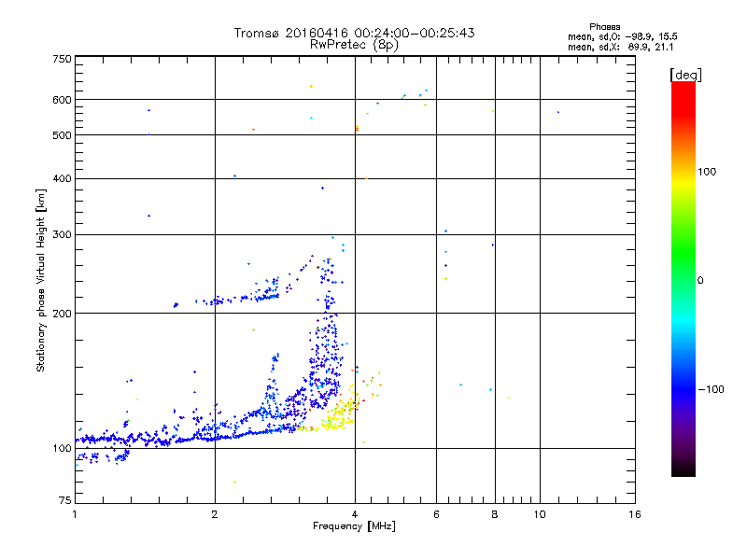The width and height of the screenshot is (747, 560).
Task: Click the "mean, sd,X: 89.9, 21.1" line
Action: pos(620,47)
